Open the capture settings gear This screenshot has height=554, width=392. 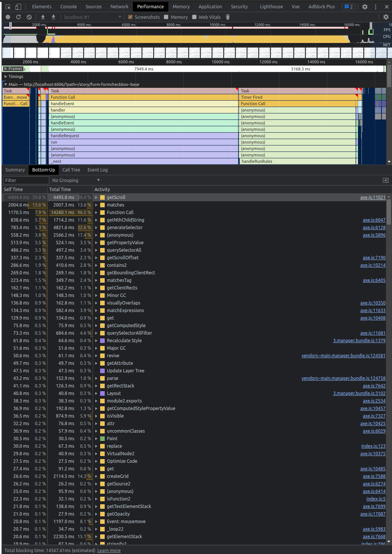[x=386, y=17]
